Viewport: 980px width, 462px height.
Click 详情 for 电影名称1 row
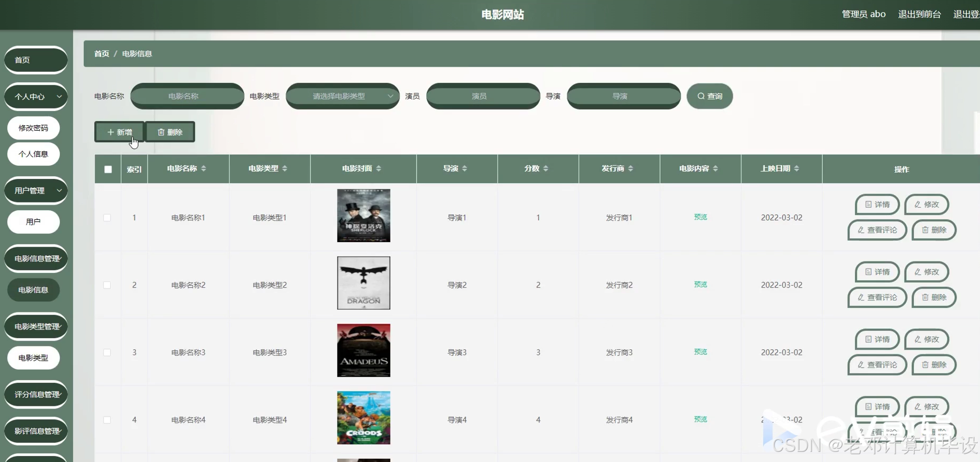pyautogui.click(x=877, y=204)
